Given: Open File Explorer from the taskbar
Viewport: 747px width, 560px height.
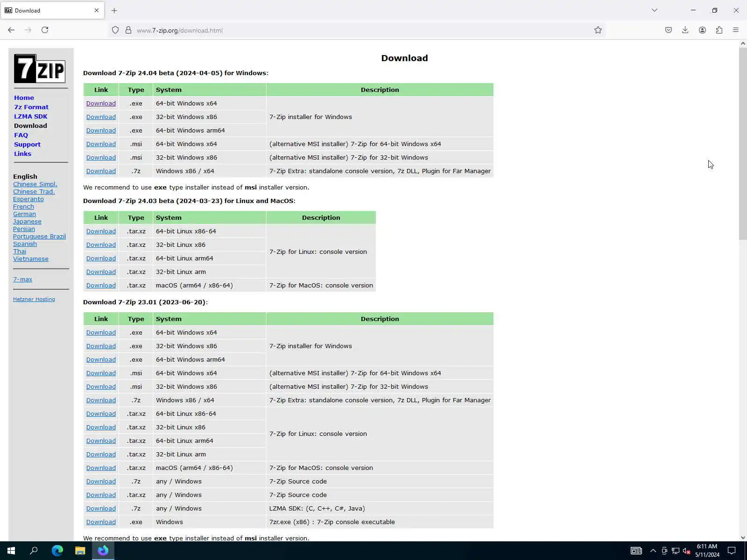Looking at the screenshot, I should click(80, 551).
